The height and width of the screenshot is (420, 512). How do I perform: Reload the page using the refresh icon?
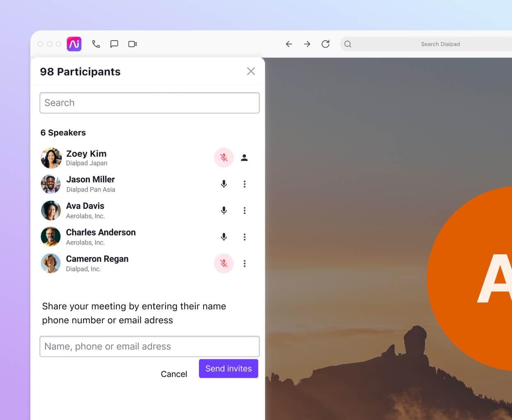click(325, 44)
